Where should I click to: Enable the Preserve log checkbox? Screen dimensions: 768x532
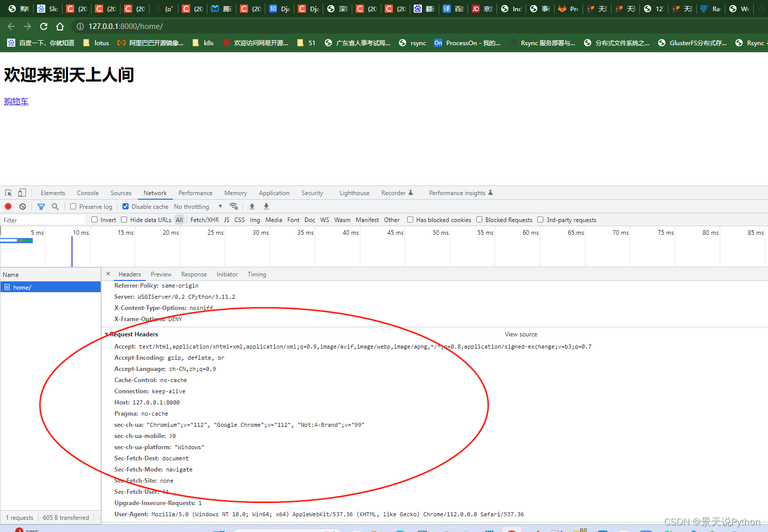(73, 206)
